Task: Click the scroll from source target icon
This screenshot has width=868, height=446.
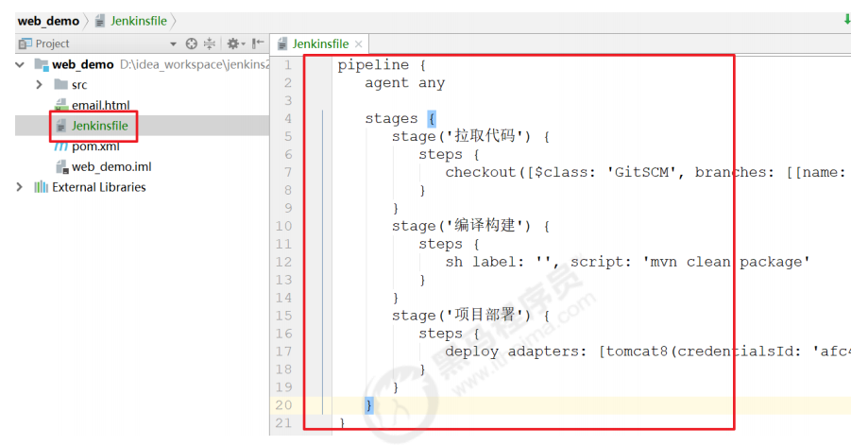Action: click(192, 43)
